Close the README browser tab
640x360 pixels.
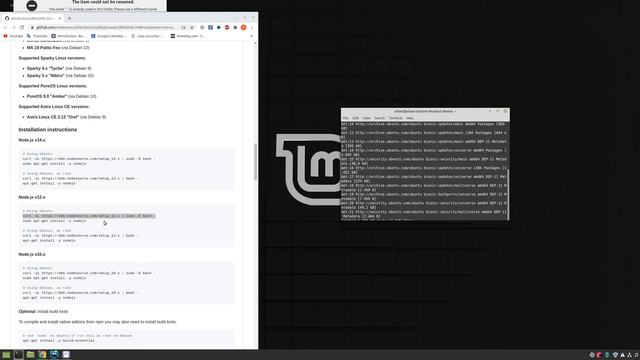click(60, 18)
